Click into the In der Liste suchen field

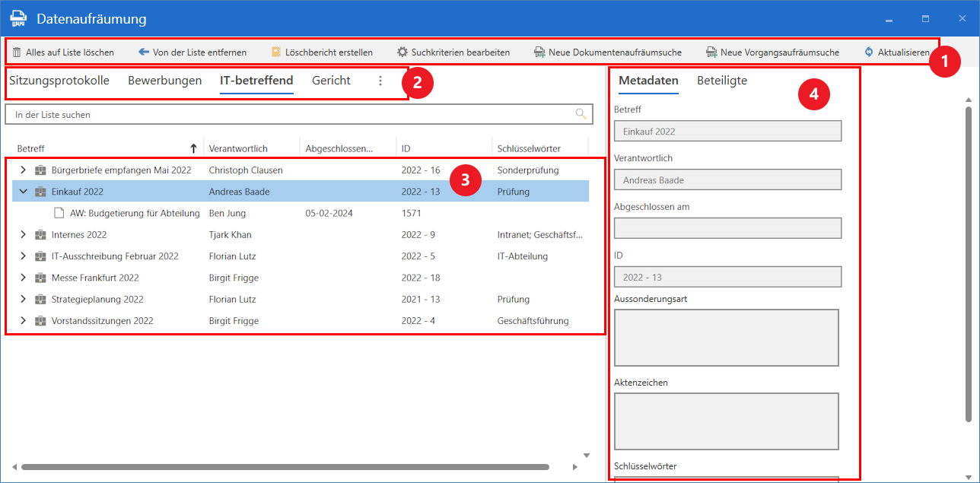[289, 114]
